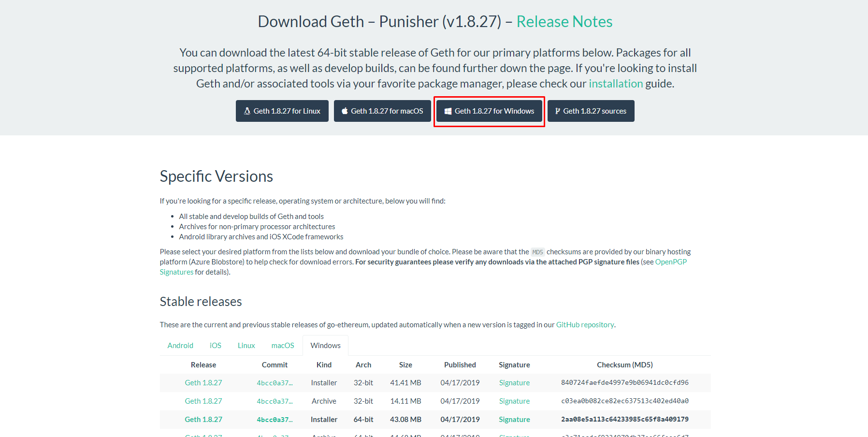
Task: Select the Windows tab
Action: pyautogui.click(x=325, y=346)
